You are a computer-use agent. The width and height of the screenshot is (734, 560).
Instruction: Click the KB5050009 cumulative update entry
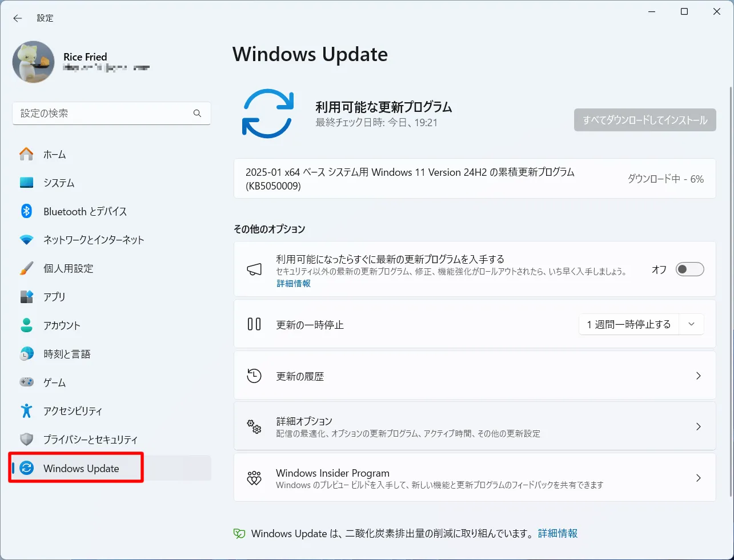point(475,179)
